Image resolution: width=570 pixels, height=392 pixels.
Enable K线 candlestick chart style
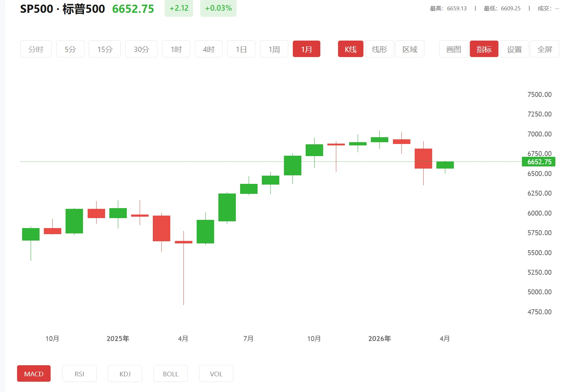(x=350, y=49)
